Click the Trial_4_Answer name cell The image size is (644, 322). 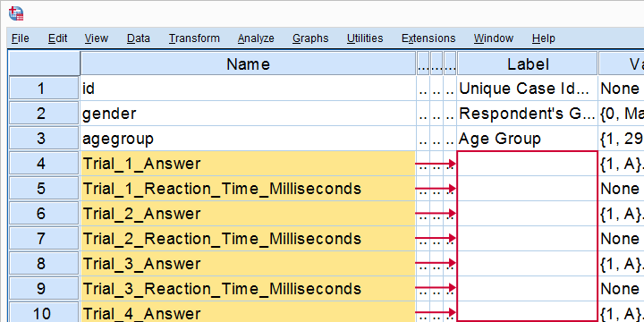[x=248, y=312]
